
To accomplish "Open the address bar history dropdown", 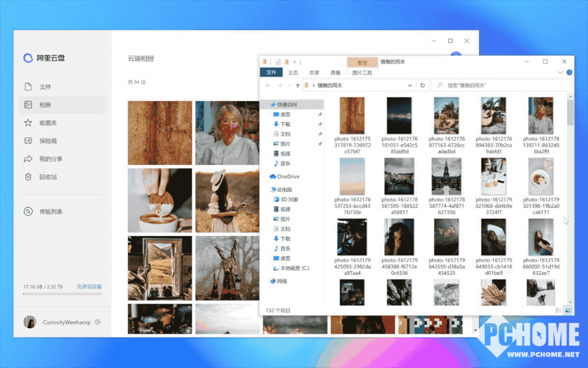I will coord(410,85).
